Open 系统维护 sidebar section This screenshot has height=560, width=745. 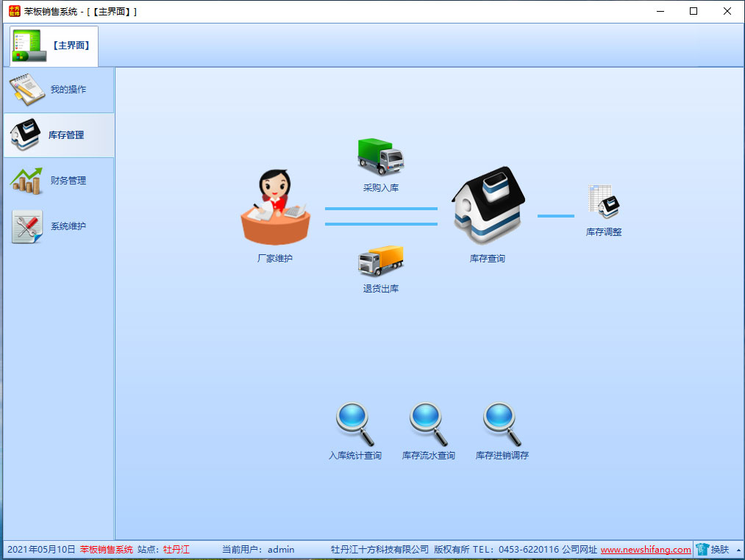[x=59, y=226]
